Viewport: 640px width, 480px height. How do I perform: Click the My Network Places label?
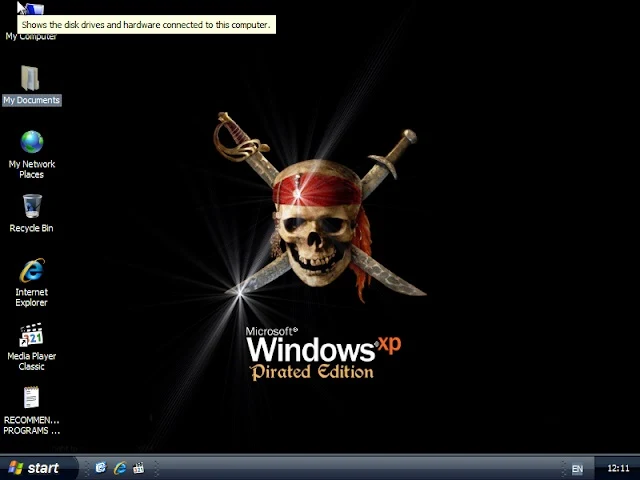point(32,169)
